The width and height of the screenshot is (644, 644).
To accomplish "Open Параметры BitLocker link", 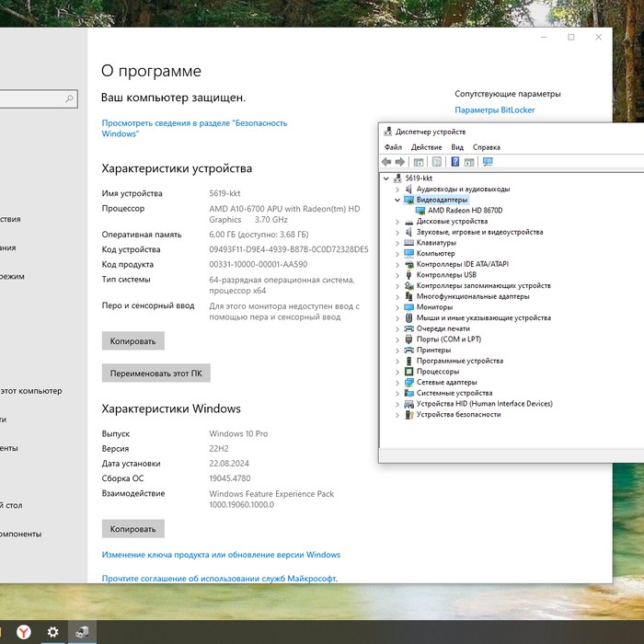I will (x=495, y=110).
